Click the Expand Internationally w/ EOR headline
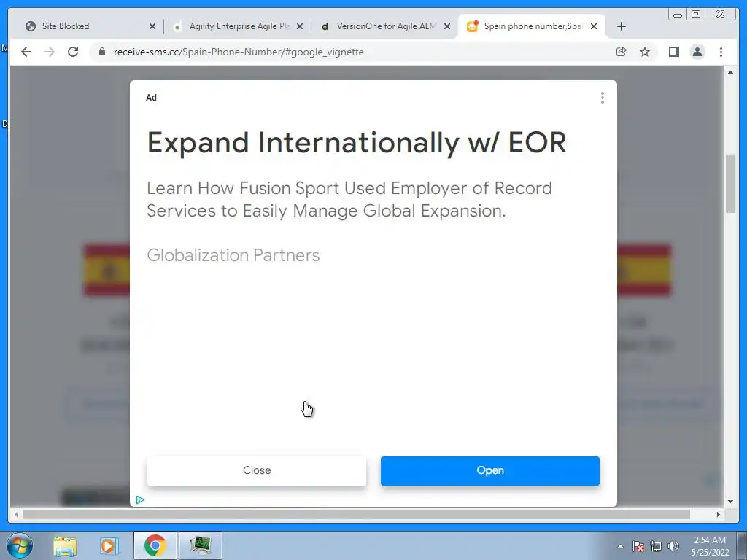This screenshot has height=560, width=747. [357, 142]
